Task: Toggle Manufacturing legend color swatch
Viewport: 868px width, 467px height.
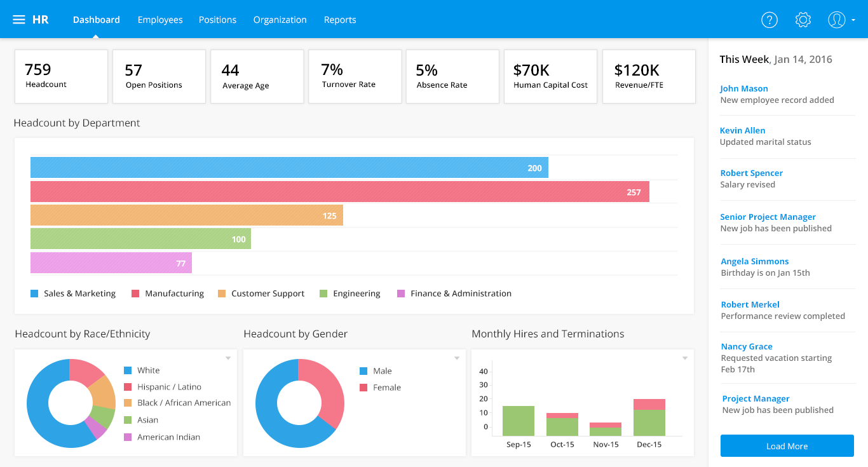Action: coord(135,294)
